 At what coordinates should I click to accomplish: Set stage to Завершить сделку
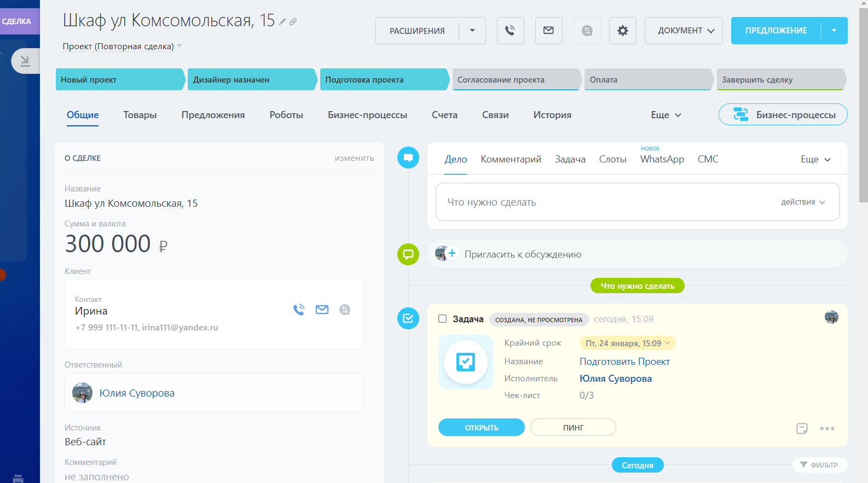coord(782,79)
